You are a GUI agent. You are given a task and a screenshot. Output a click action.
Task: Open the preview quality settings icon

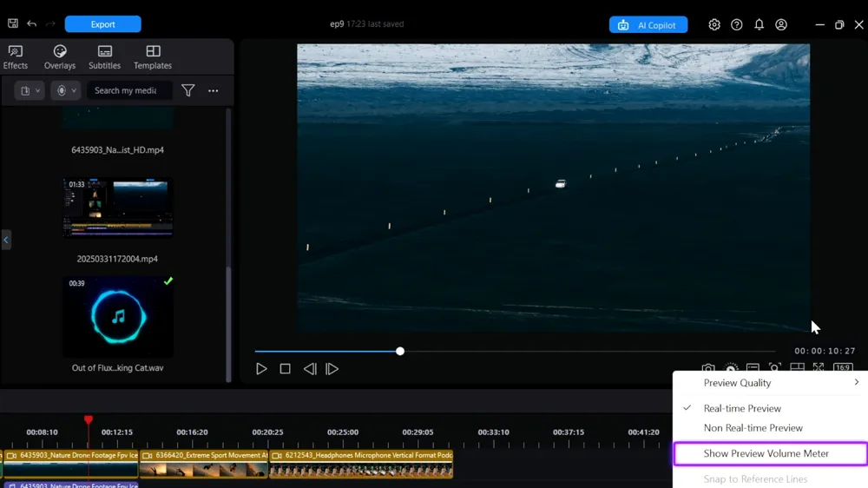click(x=731, y=368)
